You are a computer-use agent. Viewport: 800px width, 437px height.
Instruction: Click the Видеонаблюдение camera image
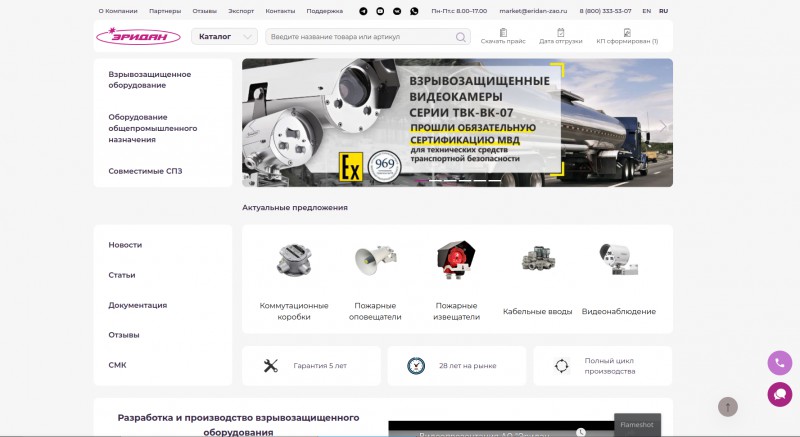point(618,260)
